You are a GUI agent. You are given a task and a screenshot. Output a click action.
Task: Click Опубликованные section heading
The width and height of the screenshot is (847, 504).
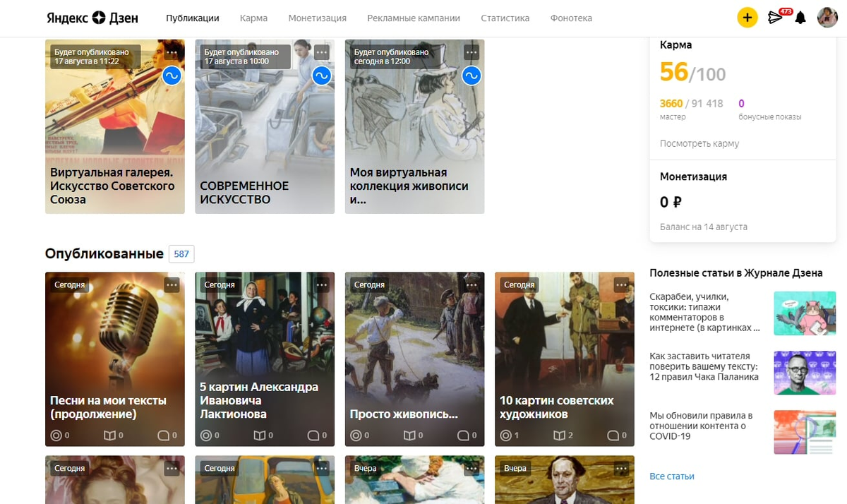(x=104, y=253)
